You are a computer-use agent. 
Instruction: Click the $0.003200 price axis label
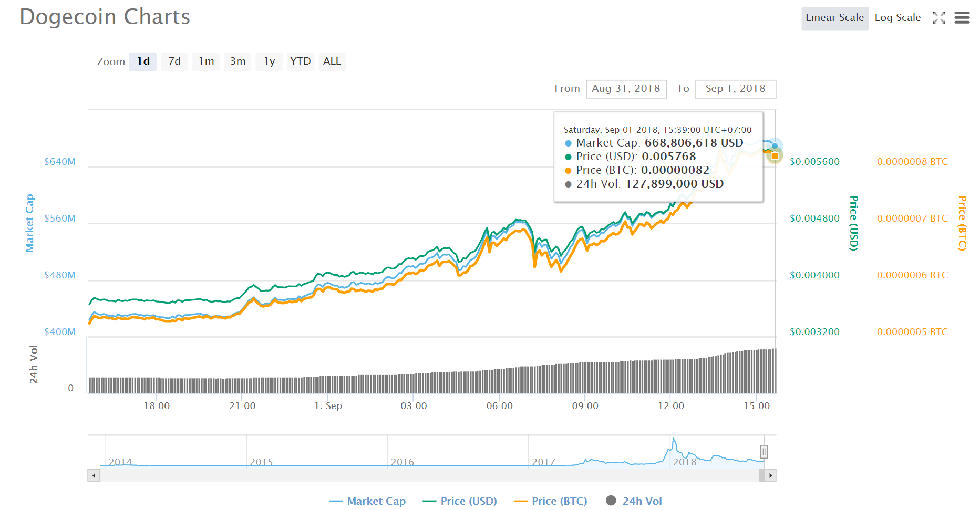click(814, 332)
